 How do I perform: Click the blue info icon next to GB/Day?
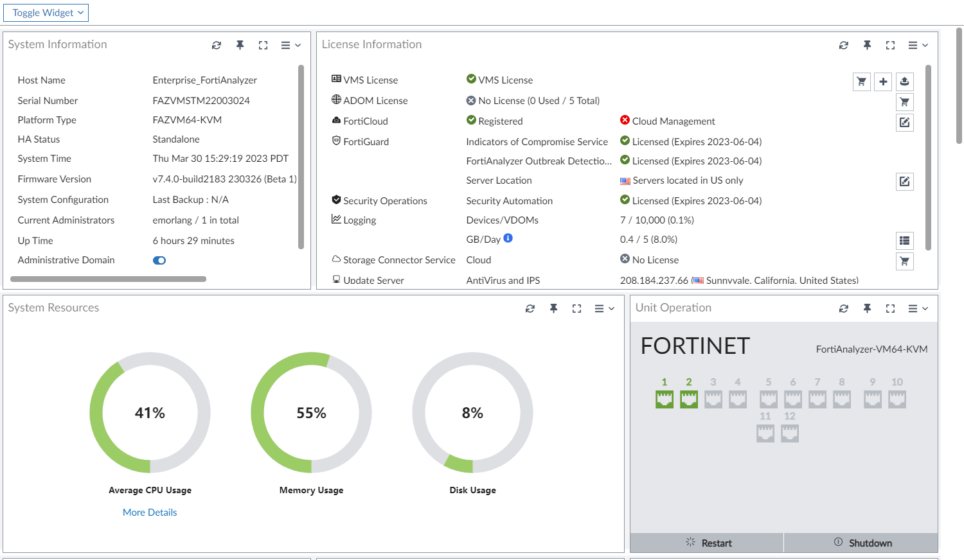click(507, 238)
